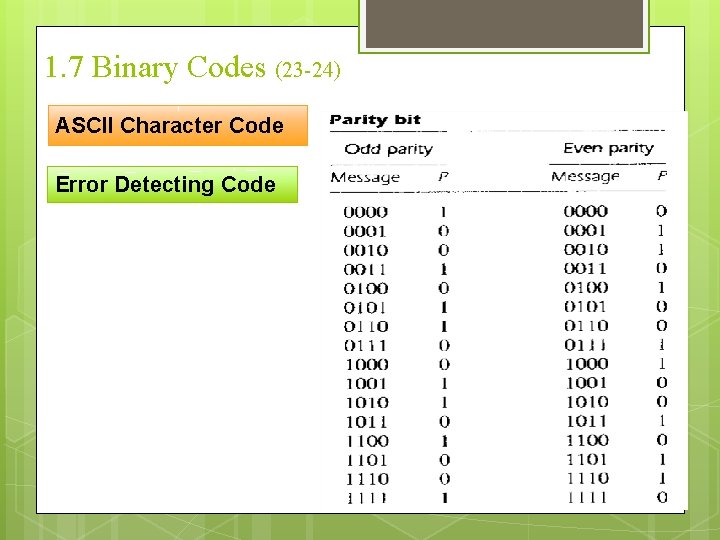
Task: Click message 0001 in Odd parity table
Action: coord(365,231)
